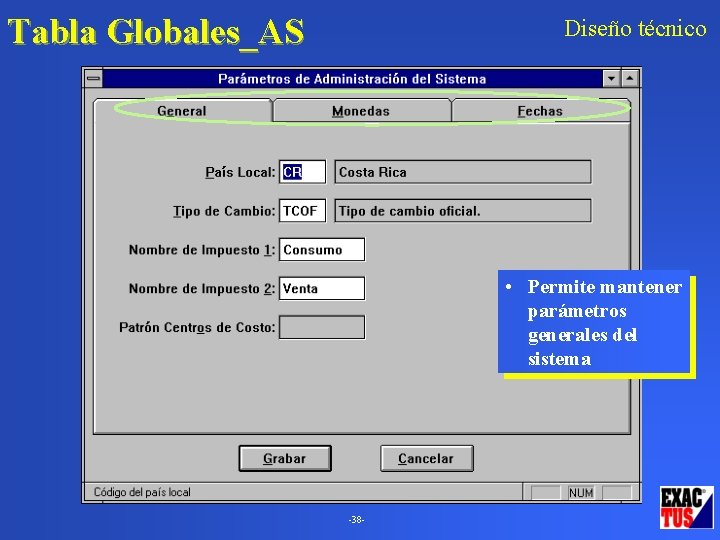Click the Diseño técnico heading
The width and height of the screenshot is (720, 540).
tap(635, 28)
